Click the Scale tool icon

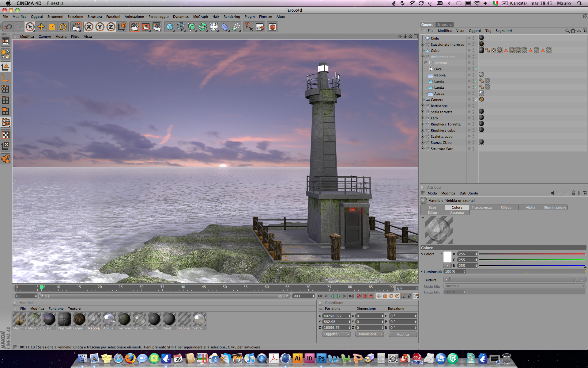52,27
